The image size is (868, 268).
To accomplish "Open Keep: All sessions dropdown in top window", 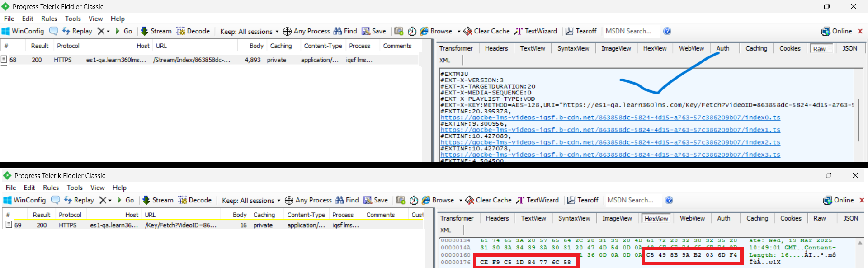I will coord(249,31).
